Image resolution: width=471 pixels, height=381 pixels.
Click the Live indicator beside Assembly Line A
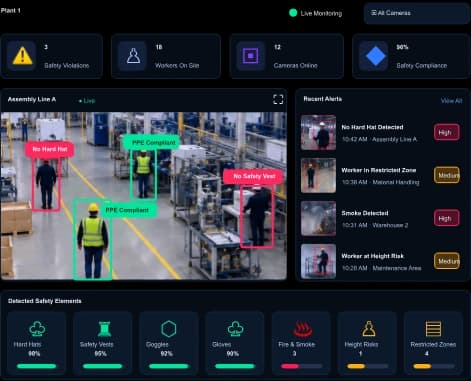[x=87, y=101]
